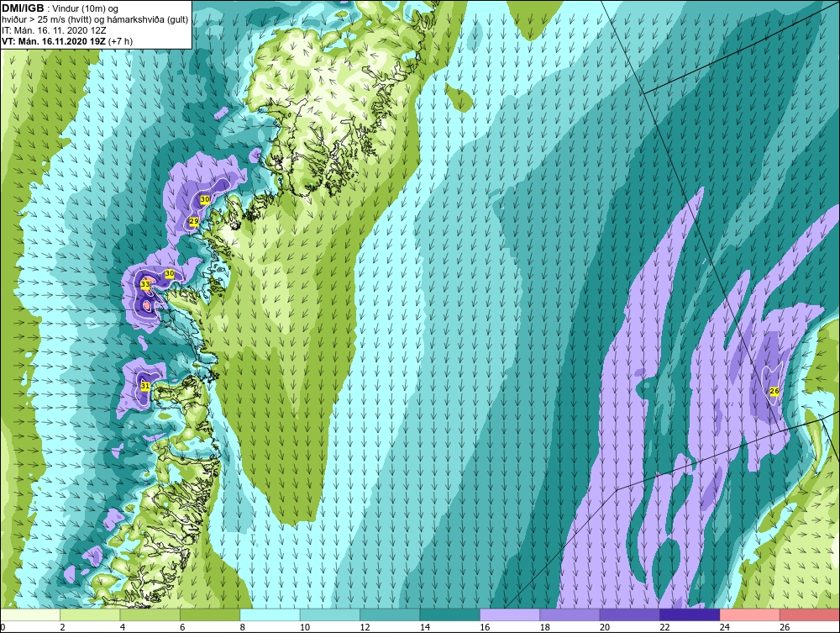Viewport: 840px width, 633px height.
Task: Click the 2–4 m/s light green legend swatch
Action: pos(90,615)
